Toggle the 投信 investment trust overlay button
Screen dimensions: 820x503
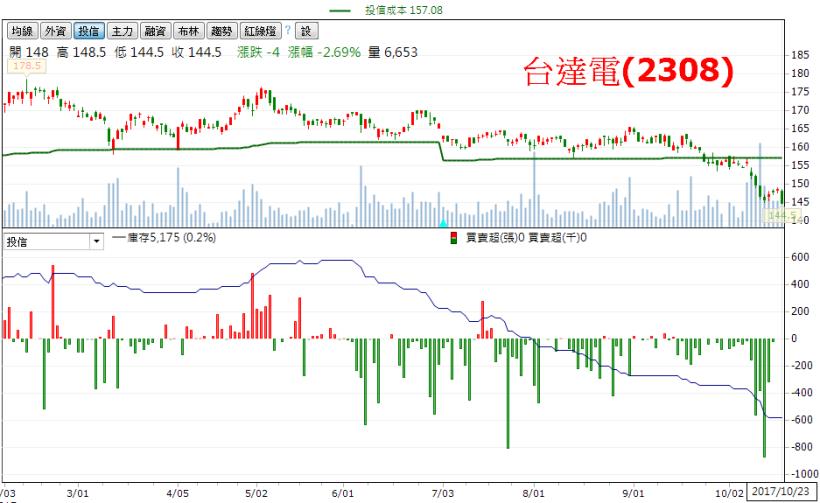point(89,31)
